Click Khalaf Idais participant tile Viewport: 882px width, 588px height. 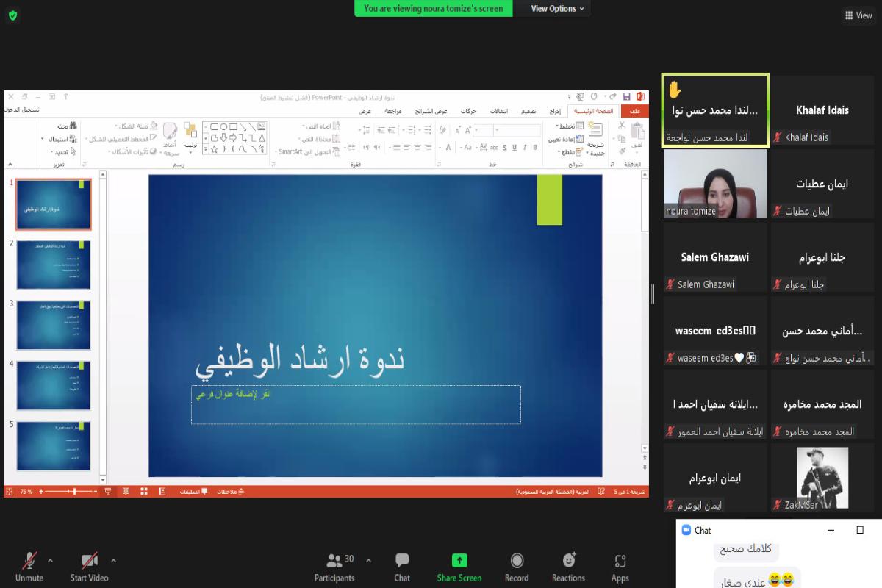click(x=822, y=110)
